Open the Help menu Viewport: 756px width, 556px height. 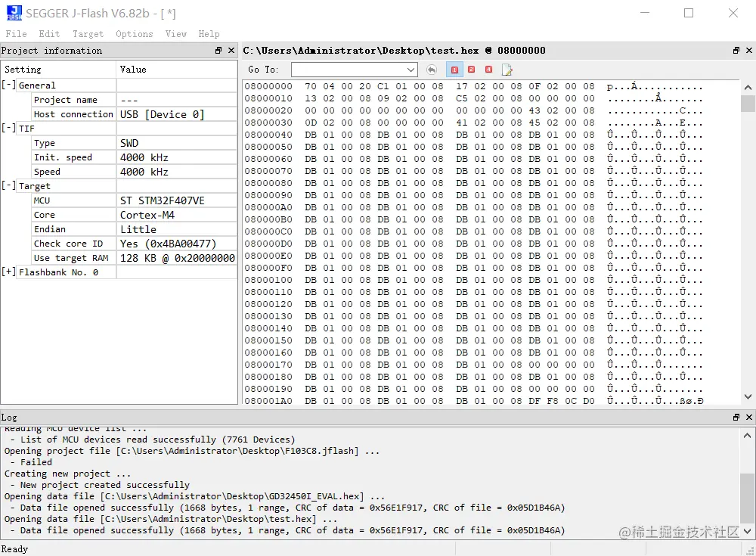209,34
